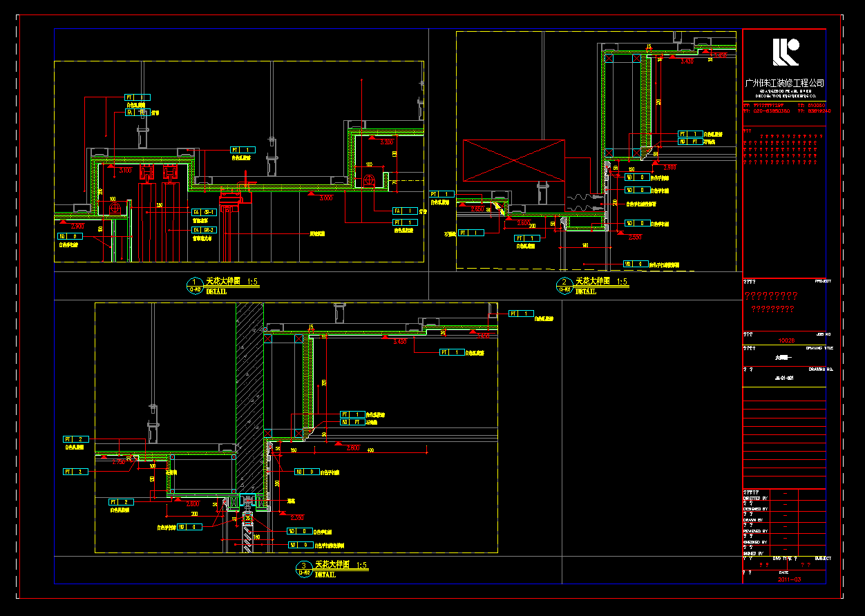
Task: Click the wavy flexible duct symbol
Action: coord(584,202)
